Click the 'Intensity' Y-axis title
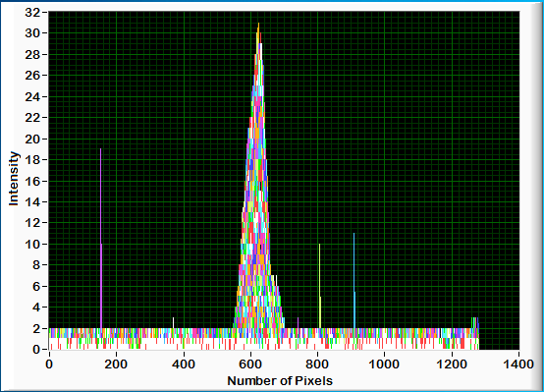The width and height of the screenshot is (544, 392). click(14, 179)
